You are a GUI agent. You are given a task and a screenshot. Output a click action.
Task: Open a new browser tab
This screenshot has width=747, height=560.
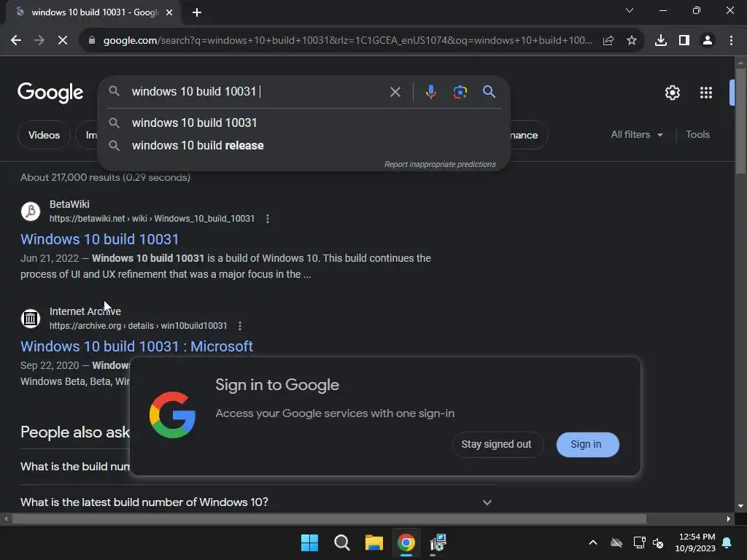click(197, 12)
